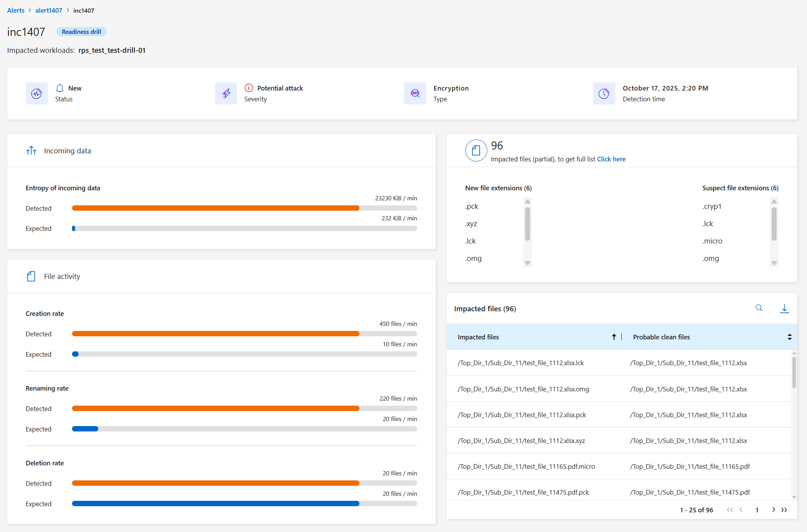Go to next page of impacted files
The height and width of the screenshot is (532, 807).
[x=773, y=510]
